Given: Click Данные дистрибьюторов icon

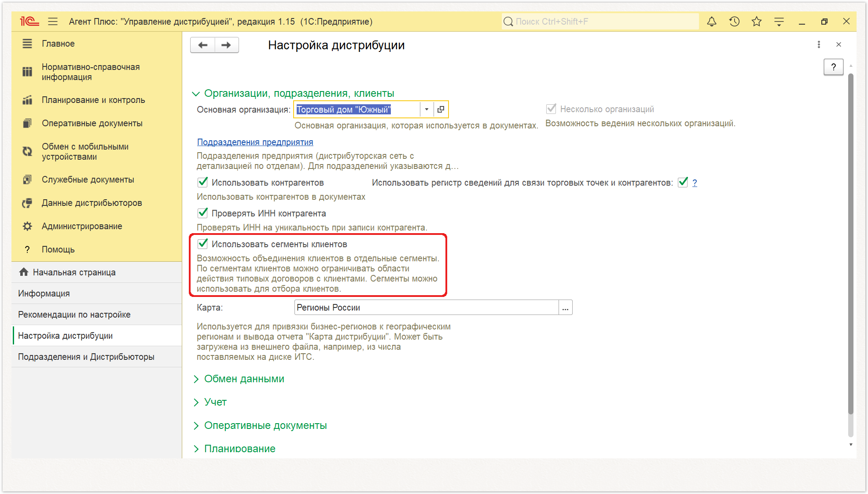Looking at the screenshot, I should point(27,203).
